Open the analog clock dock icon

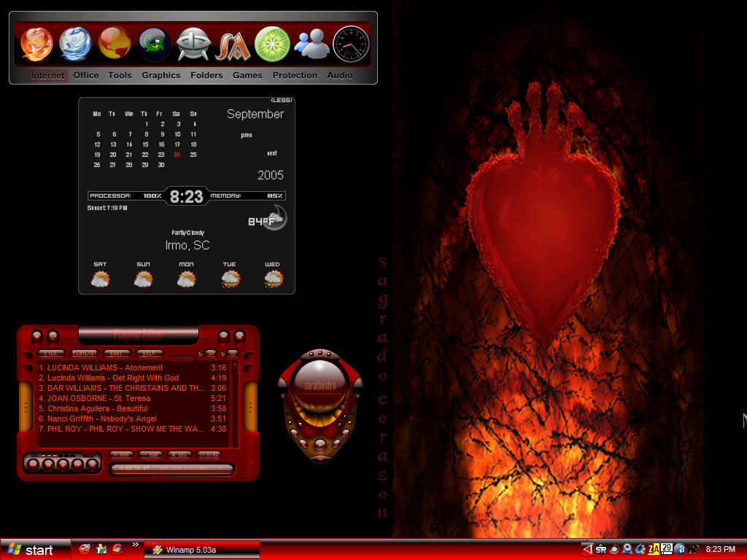[351, 44]
